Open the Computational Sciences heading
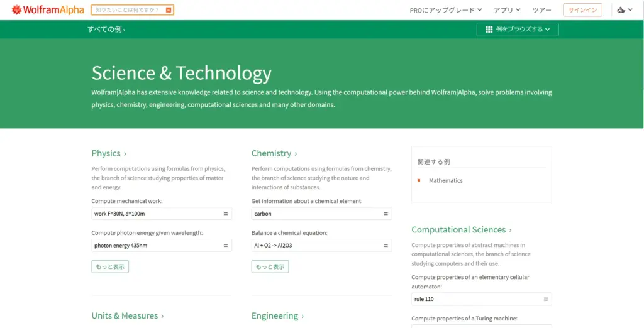644x328 pixels. tap(461, 229)
